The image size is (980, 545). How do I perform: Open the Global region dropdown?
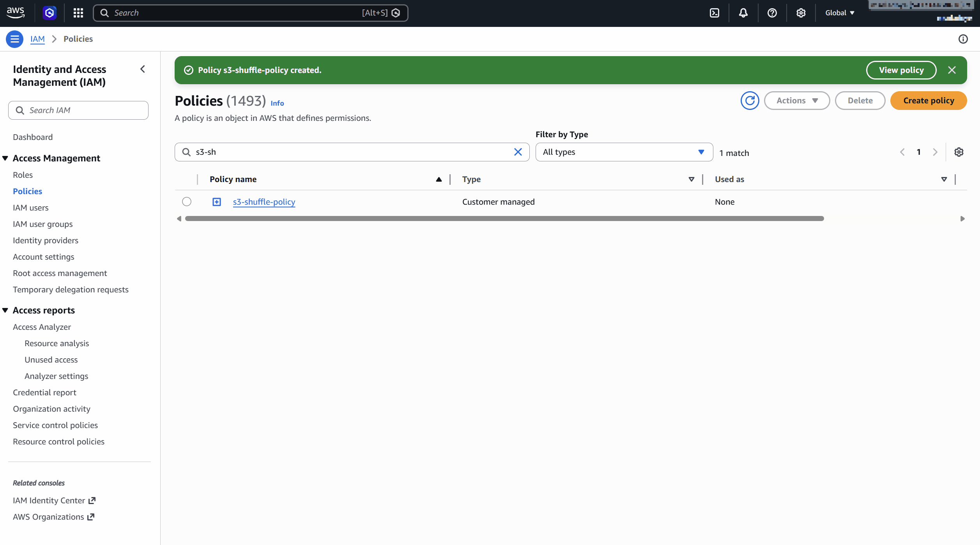pyautogui.click(x=840, y=13)
